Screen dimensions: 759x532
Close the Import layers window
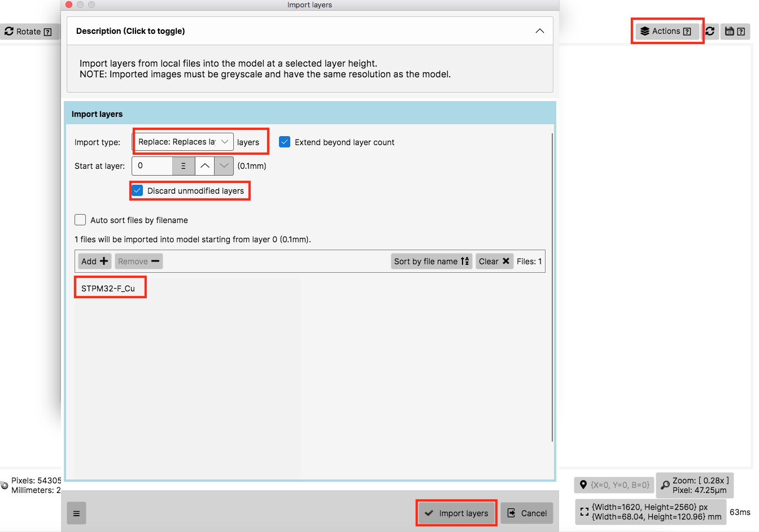coord(69,5)
